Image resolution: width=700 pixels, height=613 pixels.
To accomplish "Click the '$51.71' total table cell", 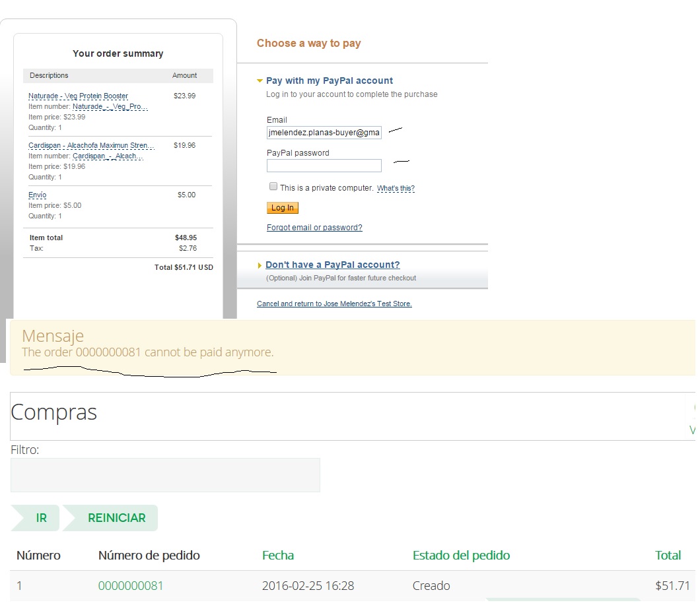I will (673, 585).
